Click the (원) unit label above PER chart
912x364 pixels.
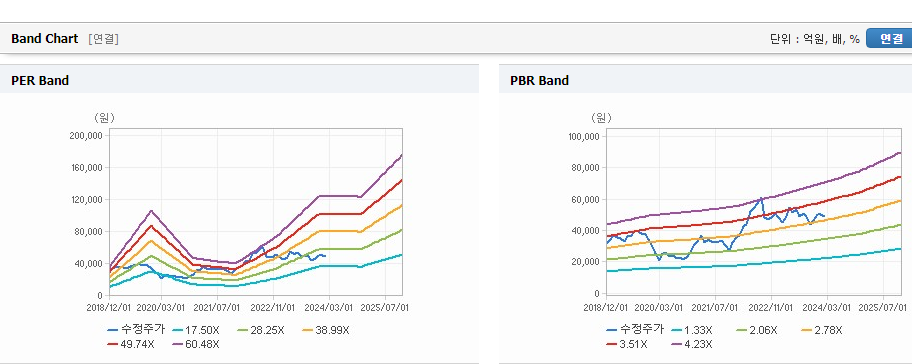tap(105, 117)
